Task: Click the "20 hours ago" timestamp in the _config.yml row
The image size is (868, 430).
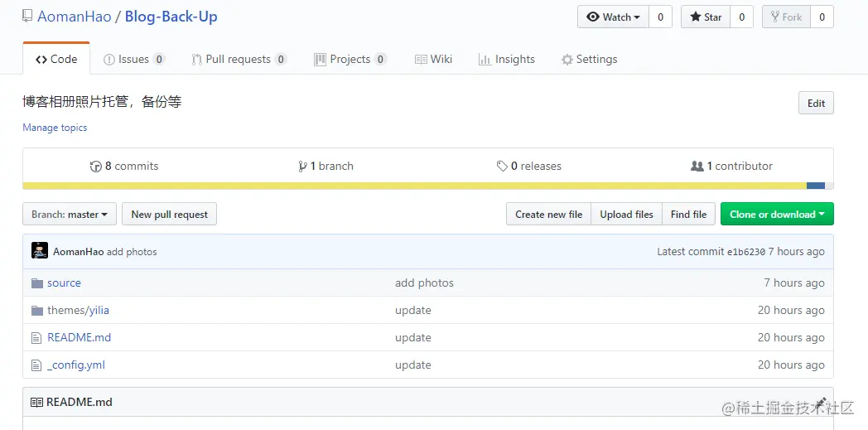Action: [x=791, y=365]
